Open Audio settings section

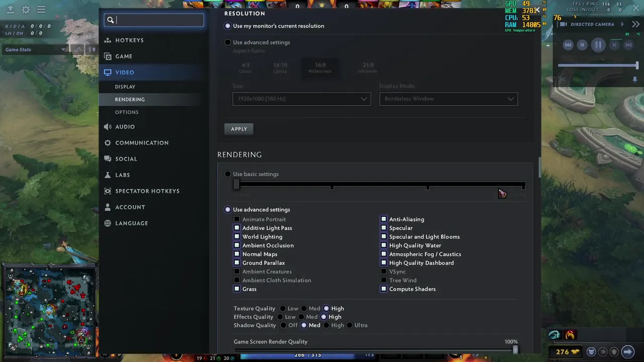125,127
